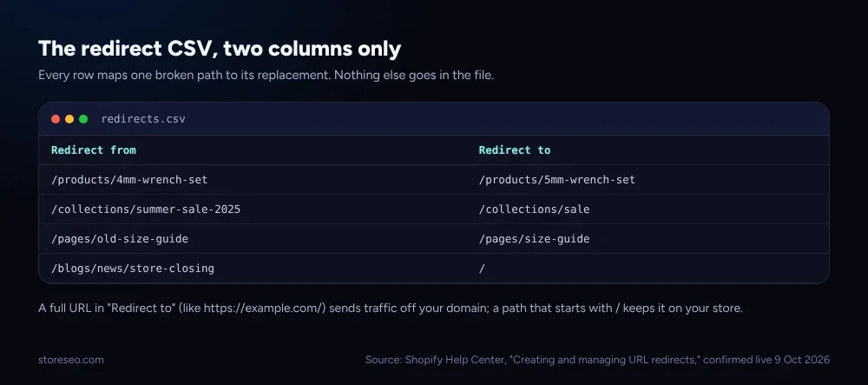Select the /blogs/news/store-closing cell

tap(132, 269)
